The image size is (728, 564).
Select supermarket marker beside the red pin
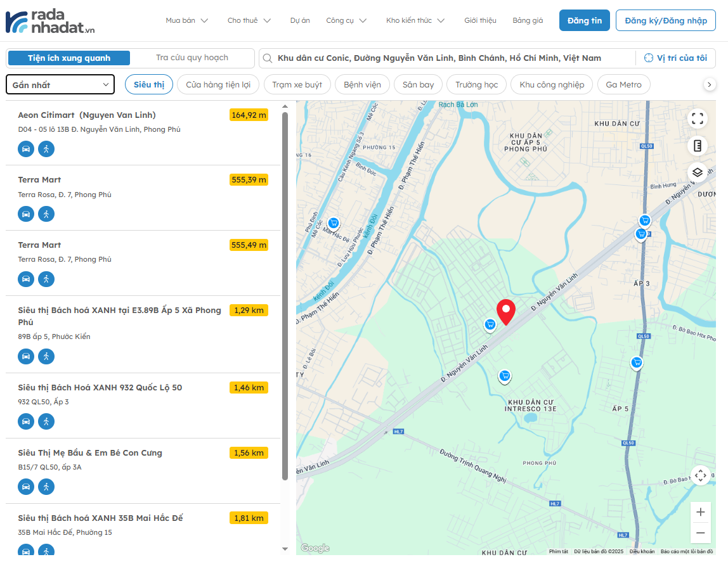pyautogui.click(x=490, y=324)
